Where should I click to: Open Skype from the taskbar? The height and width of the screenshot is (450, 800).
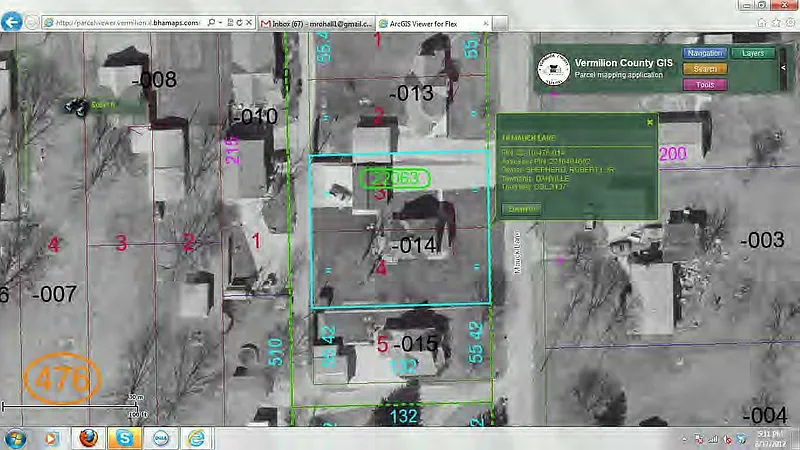tap(123, 438)
